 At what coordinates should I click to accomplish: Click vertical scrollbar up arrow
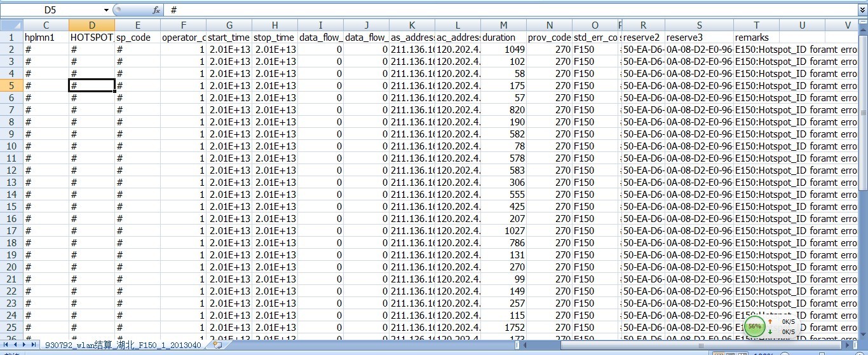point(863,31)
